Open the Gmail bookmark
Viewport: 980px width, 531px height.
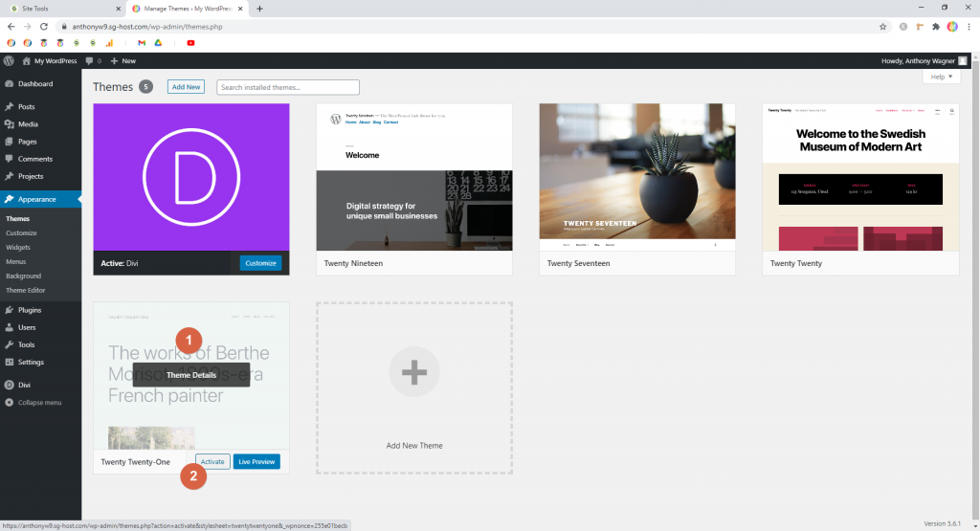(x=142, y=43)
